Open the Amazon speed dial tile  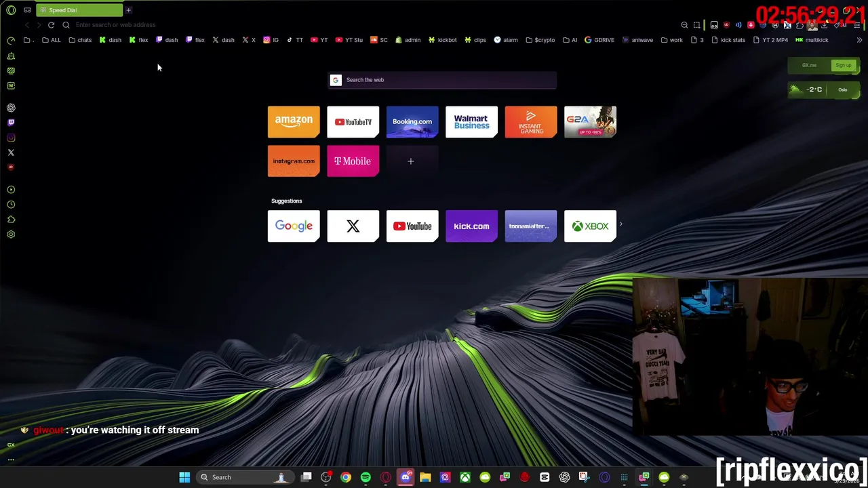[294, 122]
